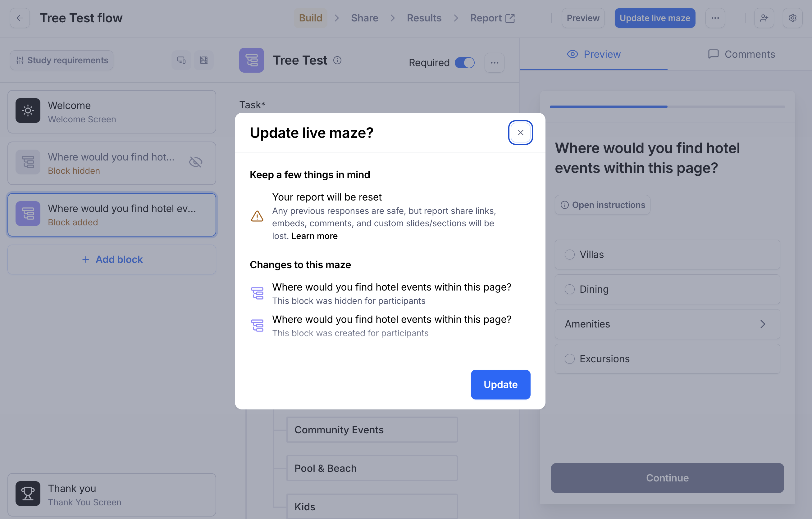Click the add collaborator icon
This screenshot has width=812, height=519.
764,18
